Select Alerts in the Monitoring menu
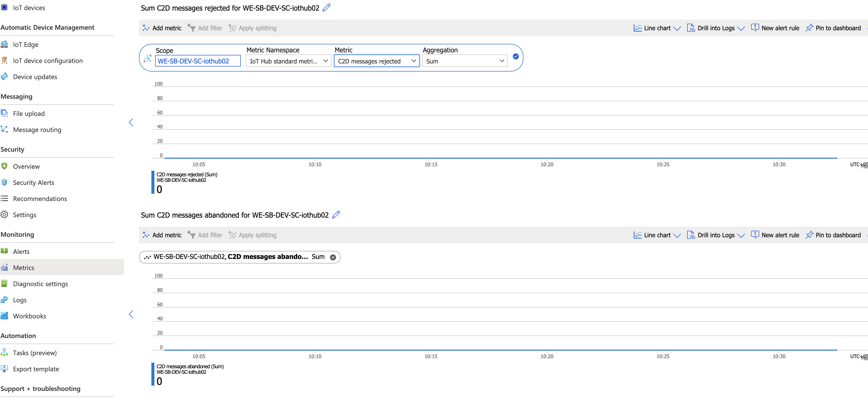The width and height of the screenshot is (868, 402). [x=21, y=251]
